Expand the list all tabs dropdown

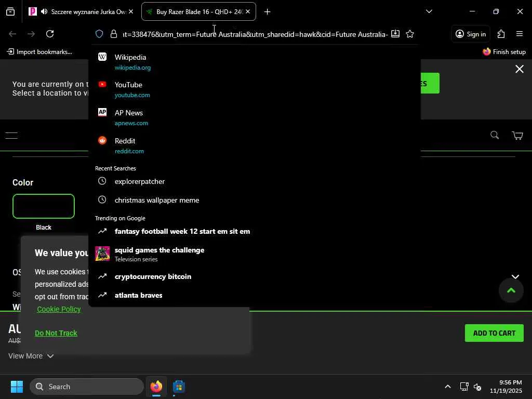[x=429, y=11]
